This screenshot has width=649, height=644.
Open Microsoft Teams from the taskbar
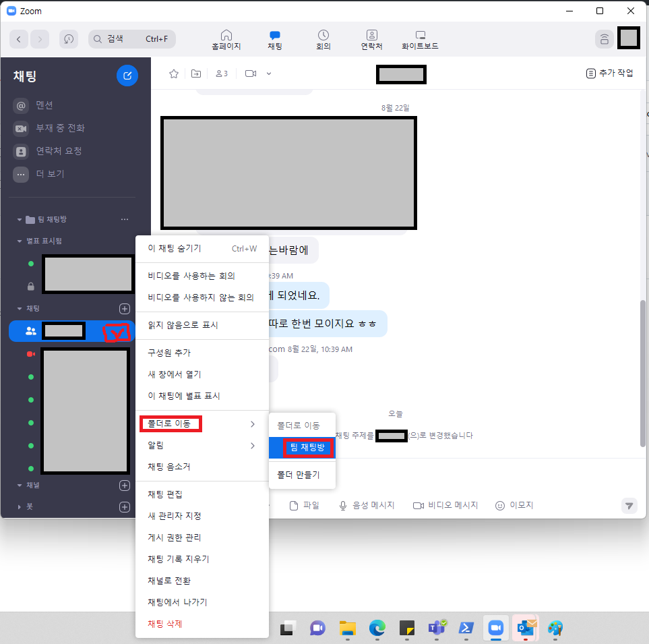tap(436, 628)
